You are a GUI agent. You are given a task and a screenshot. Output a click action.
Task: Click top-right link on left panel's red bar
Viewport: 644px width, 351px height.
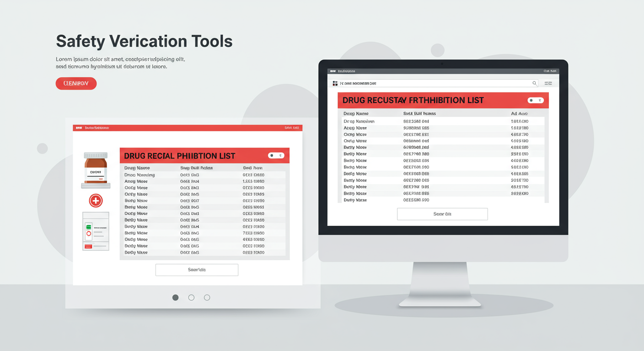pos(291,128)
